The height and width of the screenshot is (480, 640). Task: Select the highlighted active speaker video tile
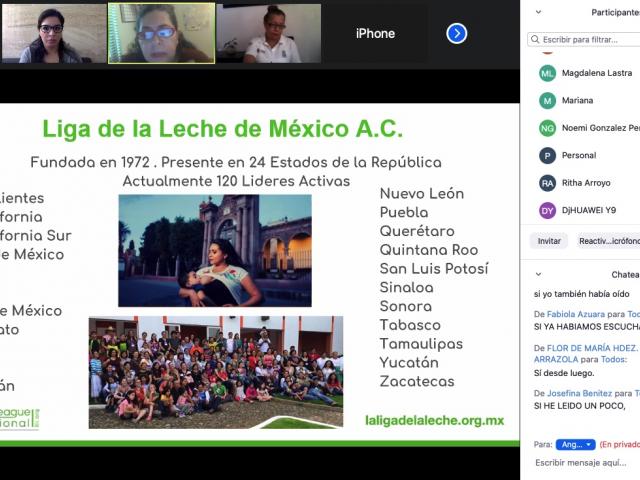(x=162, y=33)
